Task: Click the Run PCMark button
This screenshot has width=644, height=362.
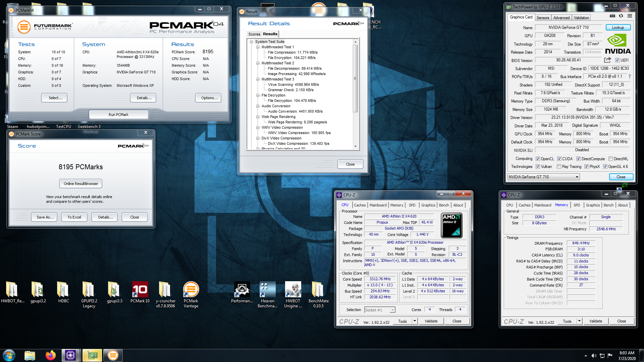Action: tap(118, 115)
